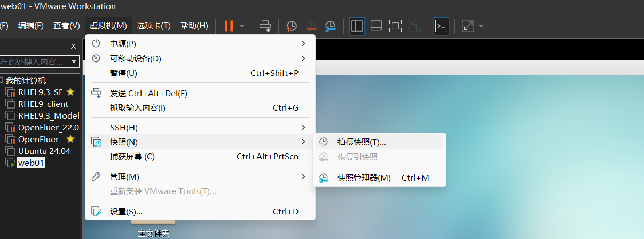This screenshot has width=644, height=239.
Task: Open the library search dropdown arrow
Action: (74, 61)
